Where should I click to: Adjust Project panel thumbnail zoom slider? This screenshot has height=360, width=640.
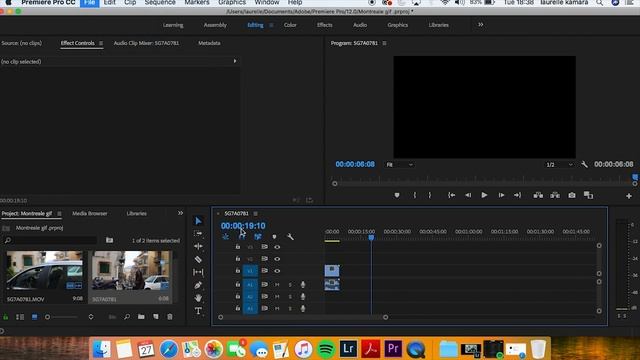(x=61, y=317)
